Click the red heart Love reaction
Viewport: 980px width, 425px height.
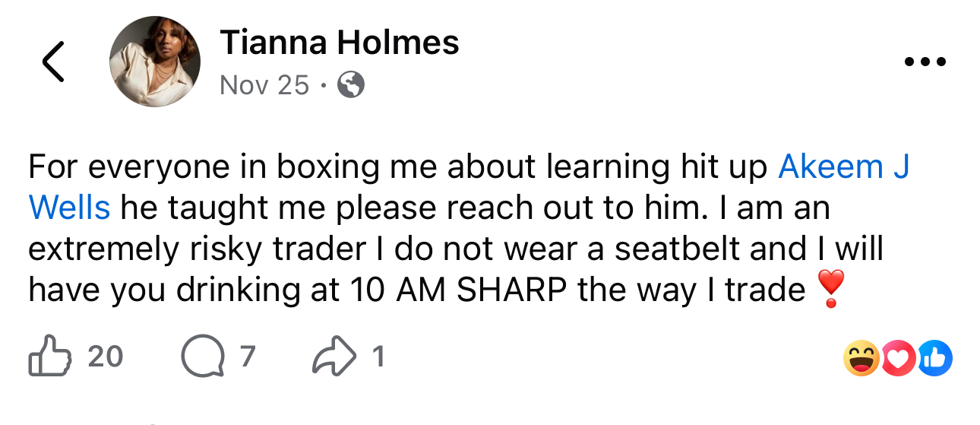(x=899, y=358)
